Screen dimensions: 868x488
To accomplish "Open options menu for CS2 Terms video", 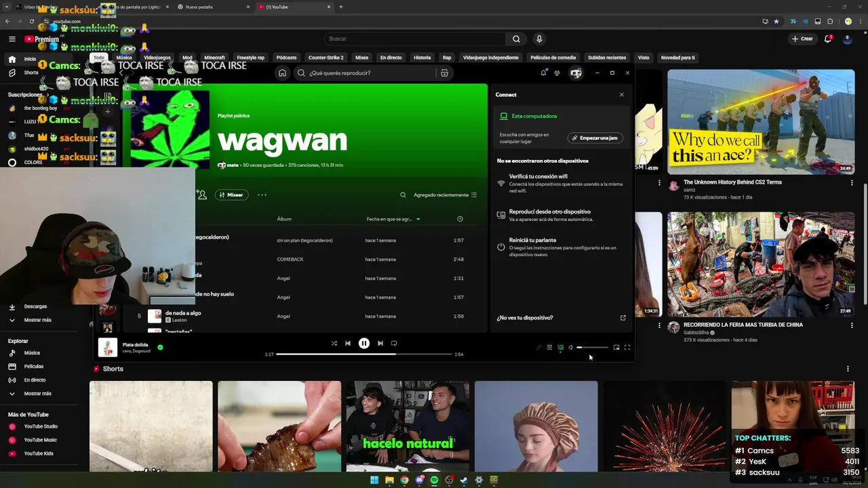I will pos(852,183).
